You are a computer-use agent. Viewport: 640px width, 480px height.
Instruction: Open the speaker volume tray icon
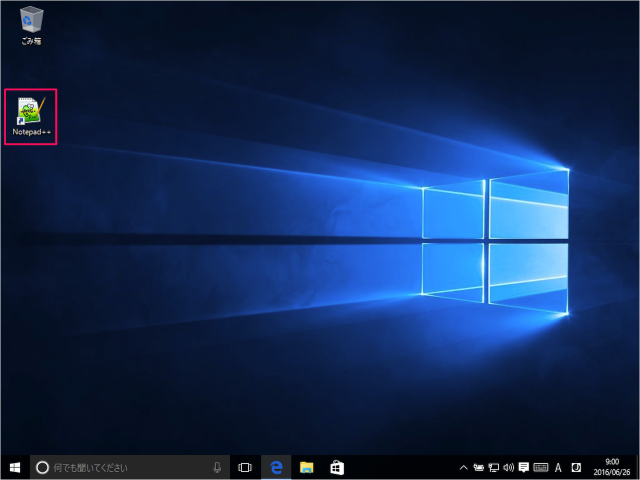(x=509, y=468)
